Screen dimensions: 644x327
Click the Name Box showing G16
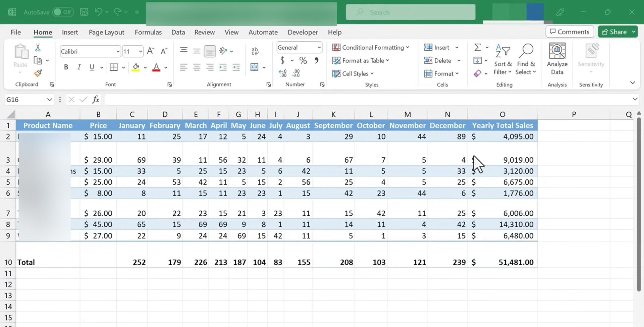click(x=25, y=100)
